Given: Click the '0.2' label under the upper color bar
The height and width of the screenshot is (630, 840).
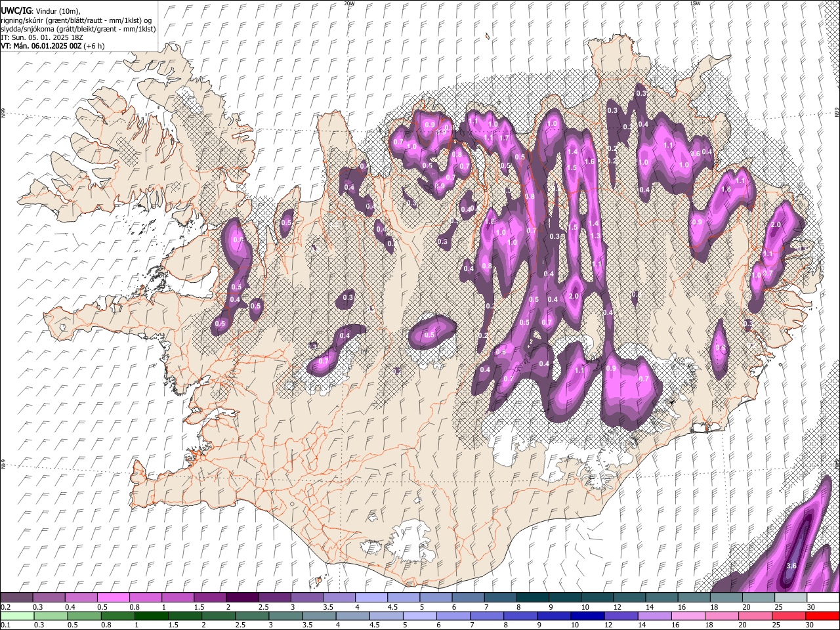Looking at the screenshot, I should pyautogui.click(x=5, y=607).
